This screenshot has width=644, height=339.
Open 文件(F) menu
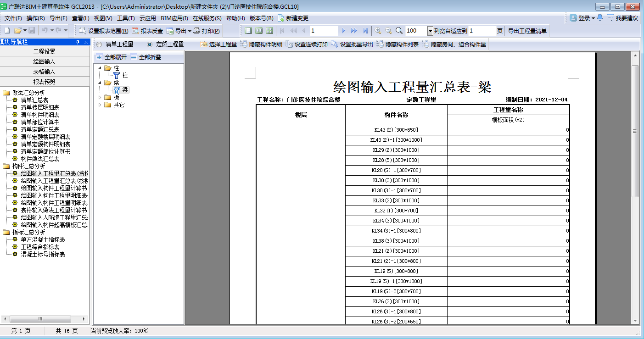(13, 18)
